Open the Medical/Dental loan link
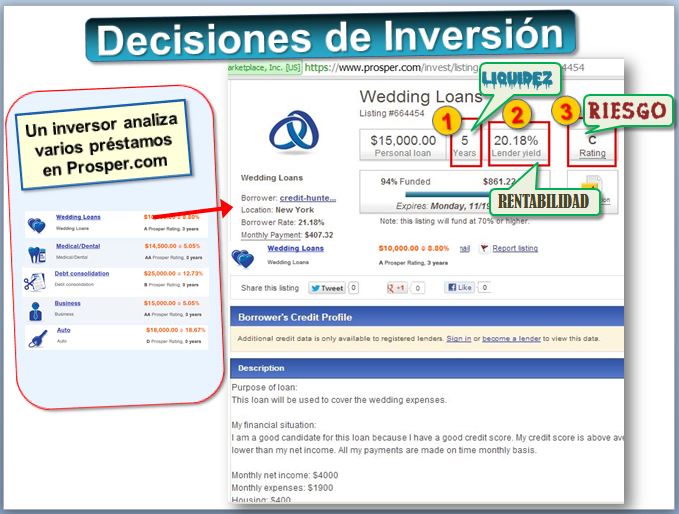Image resolution: width=679 pixels, height=514 pixels. pos(78,246)
